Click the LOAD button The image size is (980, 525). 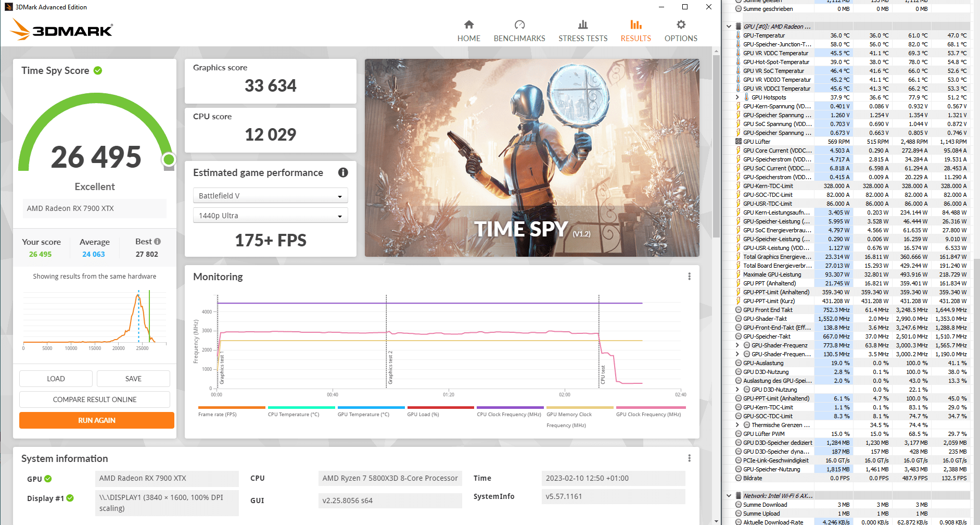56,379
